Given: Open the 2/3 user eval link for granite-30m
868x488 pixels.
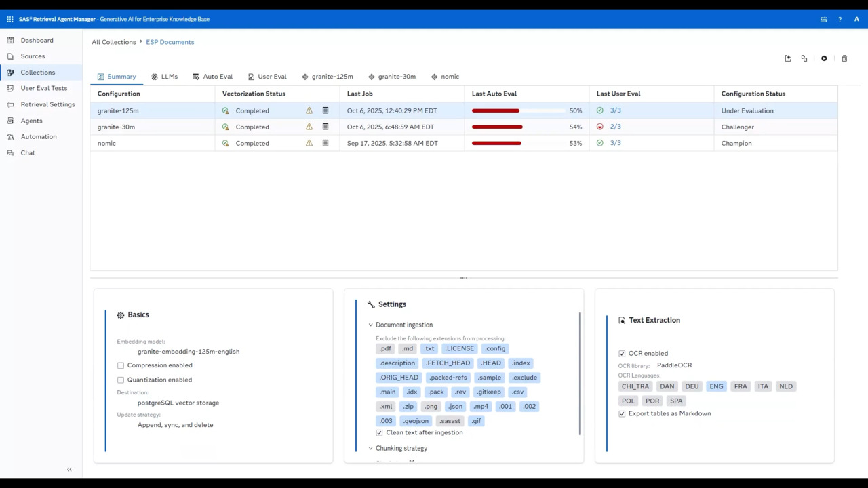Looking at the screenshot, I should [x=615, y=127].
